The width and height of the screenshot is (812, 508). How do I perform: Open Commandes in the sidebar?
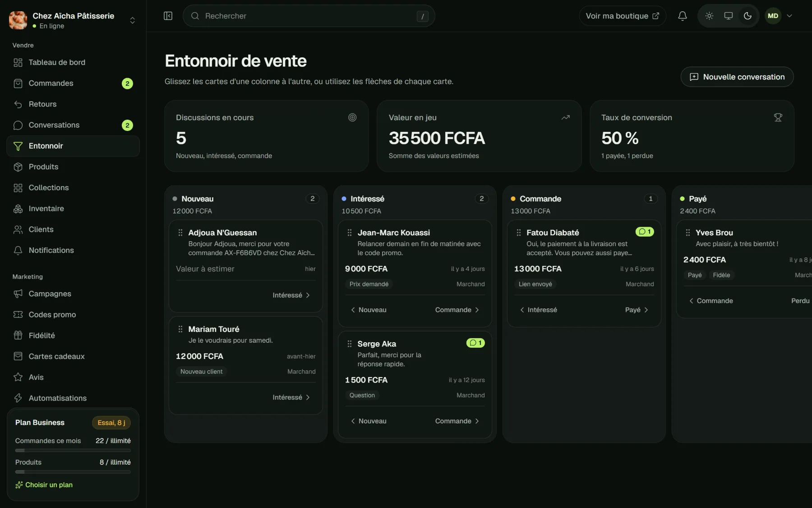(73, 83)
